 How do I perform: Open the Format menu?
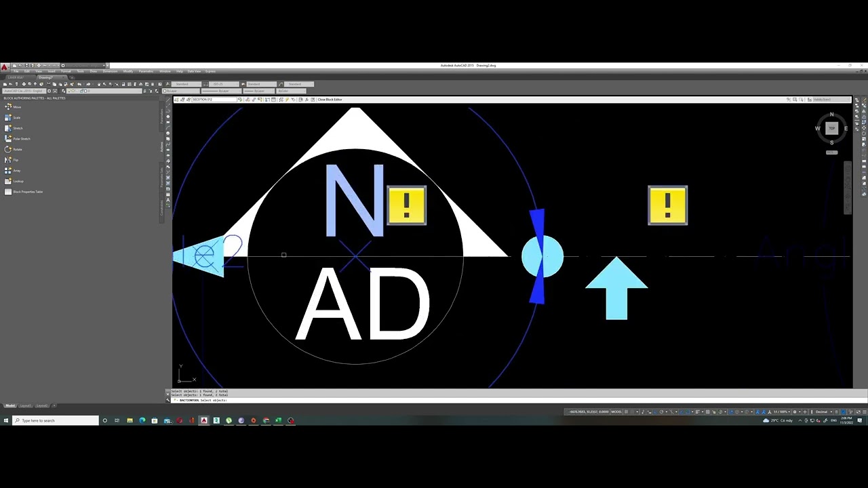tap(66, 71)
